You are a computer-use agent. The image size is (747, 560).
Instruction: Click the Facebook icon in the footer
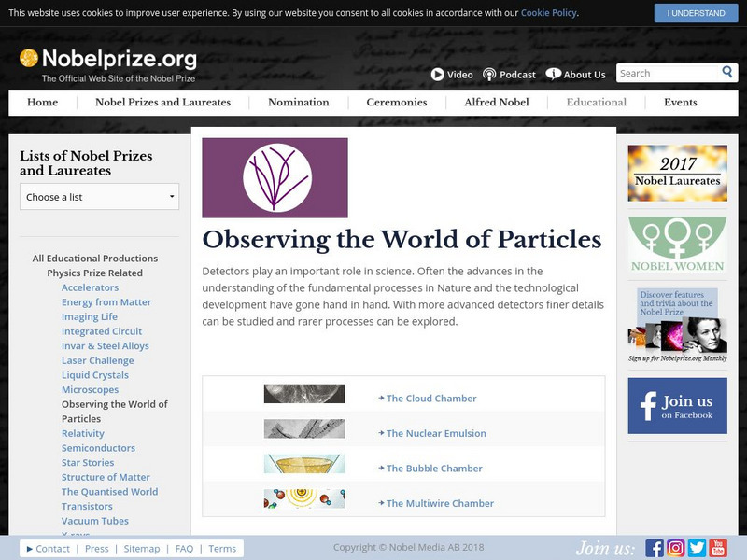pyautogui.click(x=655, y=548)
